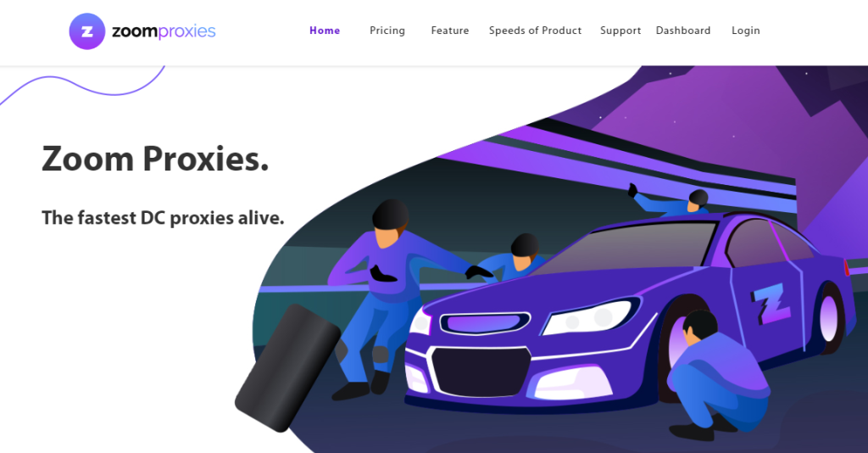The image size is (868, 453).
Task: Go to the Home nav item
Action: (325, 31)
